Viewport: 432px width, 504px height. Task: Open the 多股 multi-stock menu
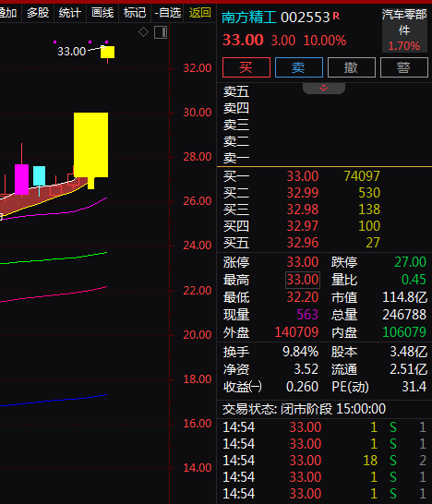point(38,13)
